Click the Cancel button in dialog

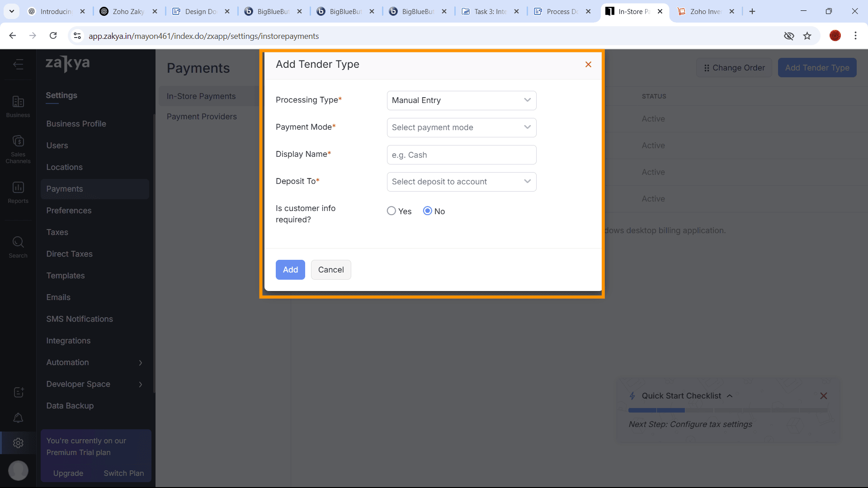coord(331,270)
